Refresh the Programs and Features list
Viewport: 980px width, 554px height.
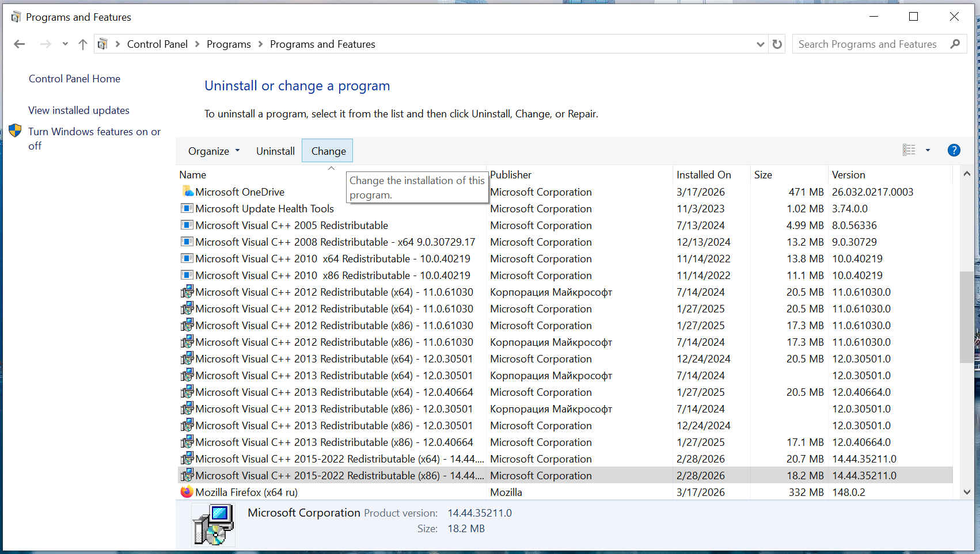777,44
